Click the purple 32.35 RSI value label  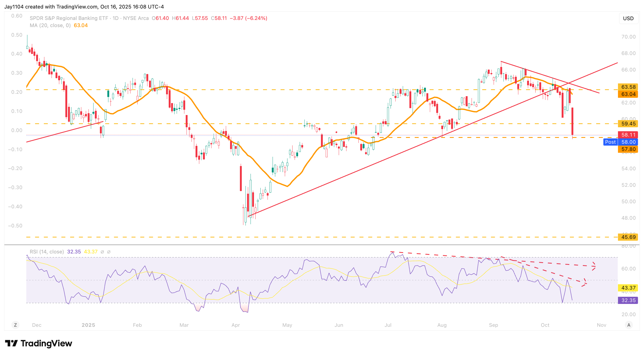coord(628,300)
